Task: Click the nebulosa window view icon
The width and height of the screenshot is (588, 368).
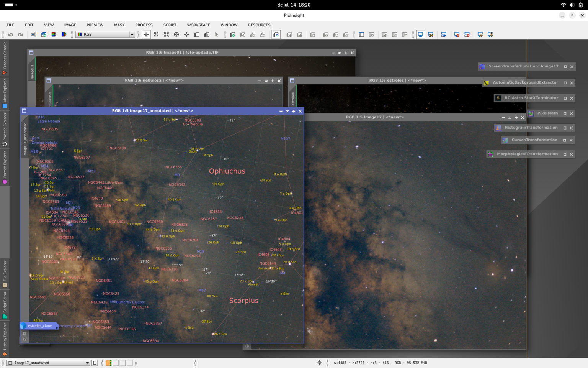Action: (49, 80)
